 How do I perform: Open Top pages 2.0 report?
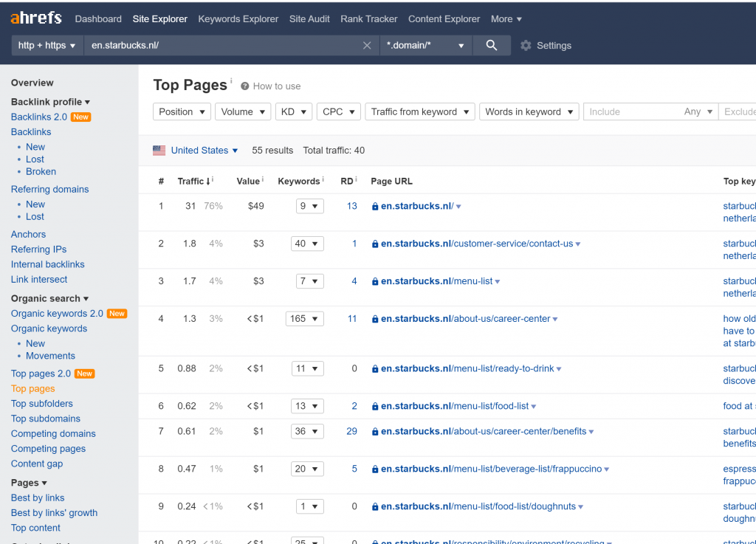(x=41, y=374)
